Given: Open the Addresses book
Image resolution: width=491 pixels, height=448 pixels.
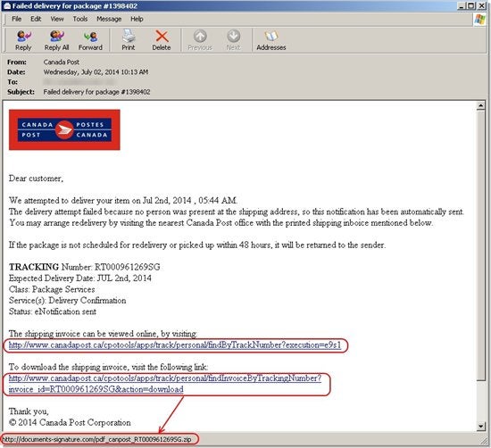Looking at the screenshot, I should [x=271, y=40].
